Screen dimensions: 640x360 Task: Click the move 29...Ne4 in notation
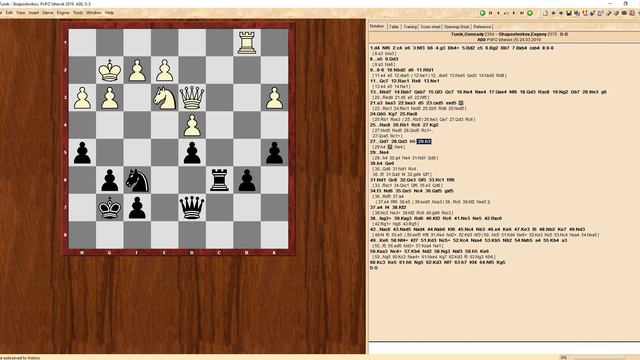379,152
